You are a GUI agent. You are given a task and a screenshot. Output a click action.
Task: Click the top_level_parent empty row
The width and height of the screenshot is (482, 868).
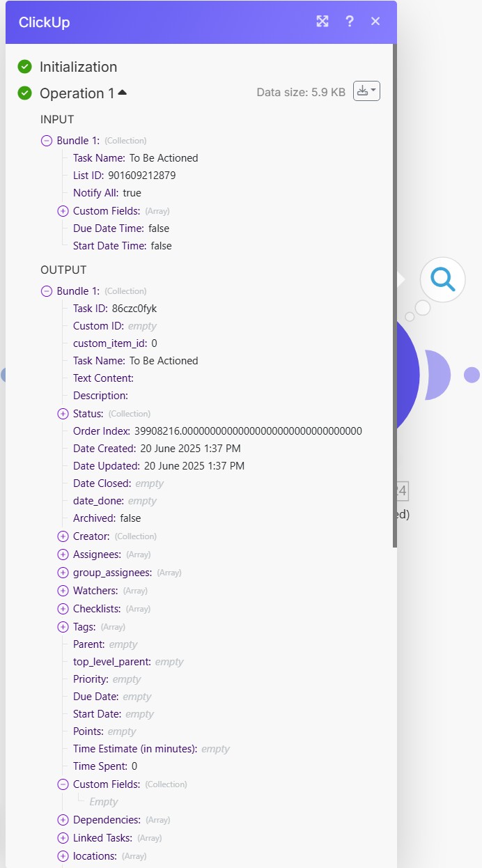point(128,662)
